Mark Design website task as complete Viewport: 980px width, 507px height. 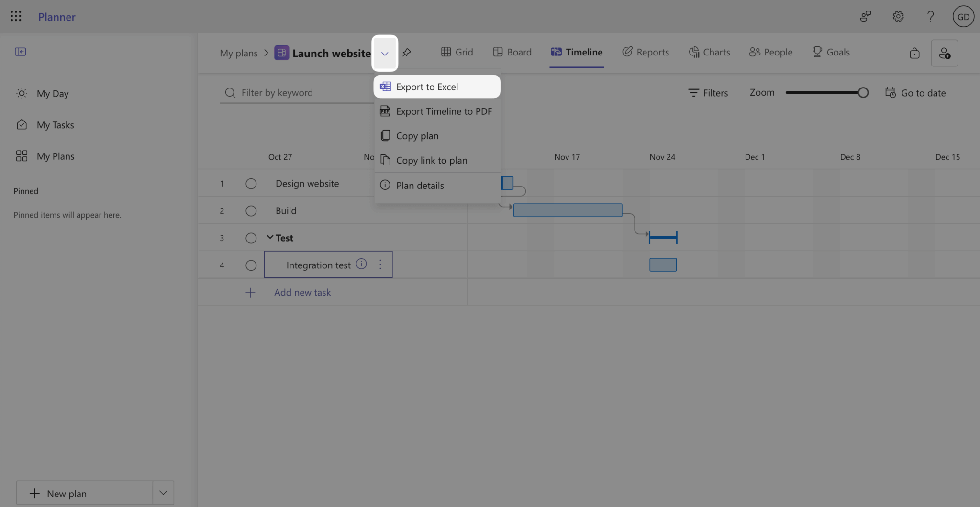(x=251, y=184)
